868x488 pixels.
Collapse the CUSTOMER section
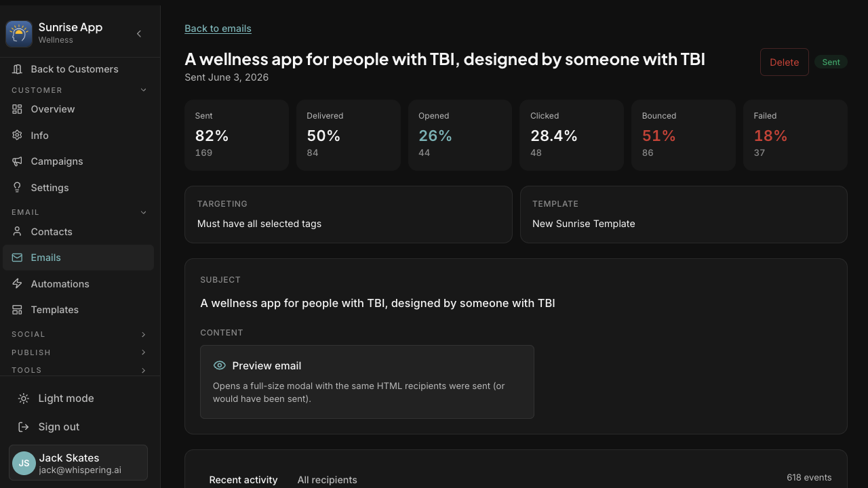[x=143, y=90]
